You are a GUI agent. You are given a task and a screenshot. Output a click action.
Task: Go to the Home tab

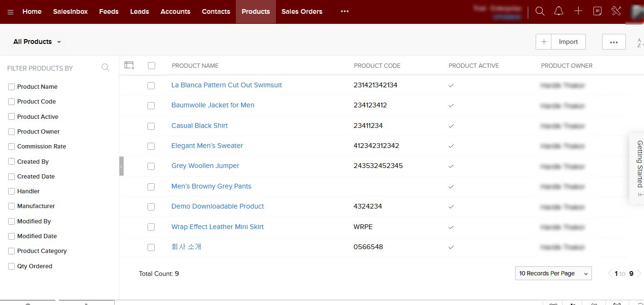(x=32, y=11)
